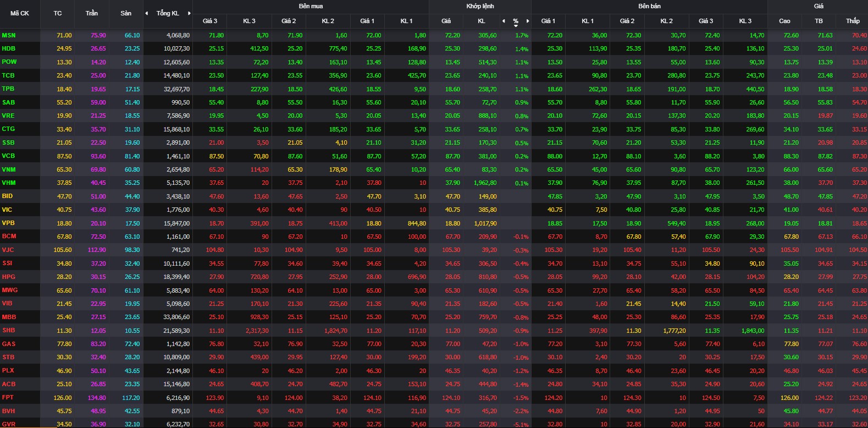This screenshot has height=428, width=868.
Task: Select the SSB ticker symbol
Action: point(8,142)
